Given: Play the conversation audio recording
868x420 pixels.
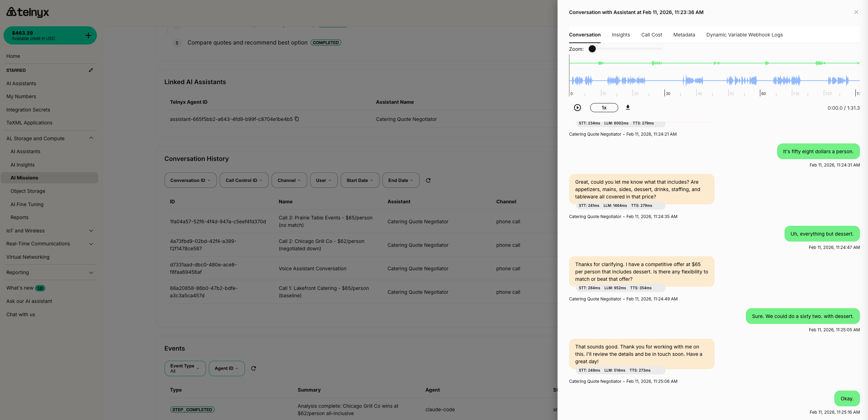Looking at the screenshot, I should point(577,108).
